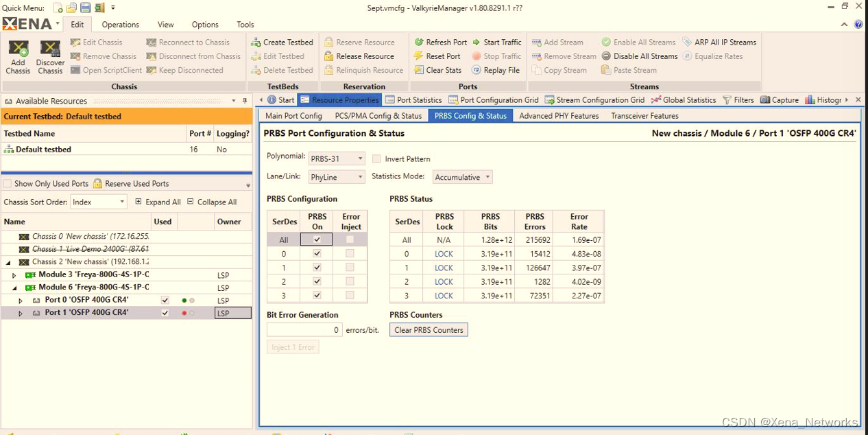Open the Operations ribbon tab
The height and width of the screenshot is (435, 868).
[x=121, y=24]
